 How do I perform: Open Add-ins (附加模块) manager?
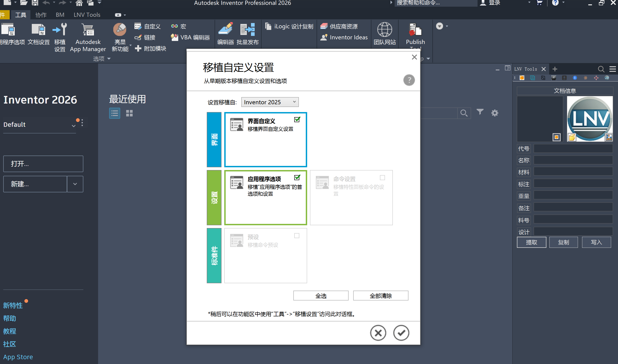[x=150, y=48]
